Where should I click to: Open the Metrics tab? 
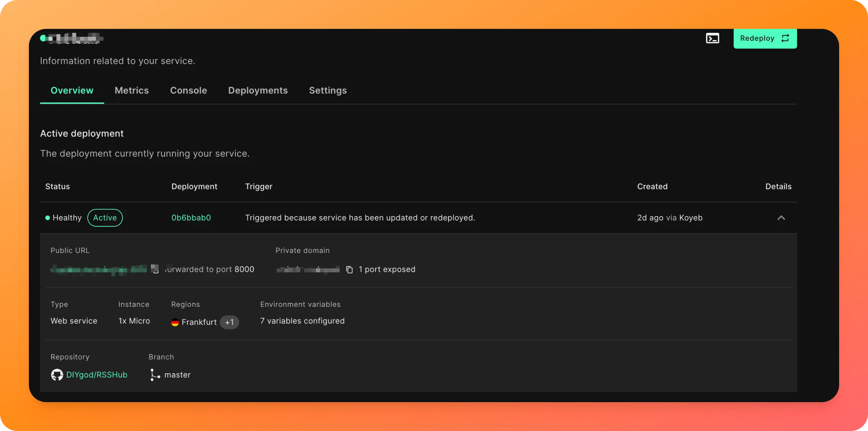(x=132, y=90)
